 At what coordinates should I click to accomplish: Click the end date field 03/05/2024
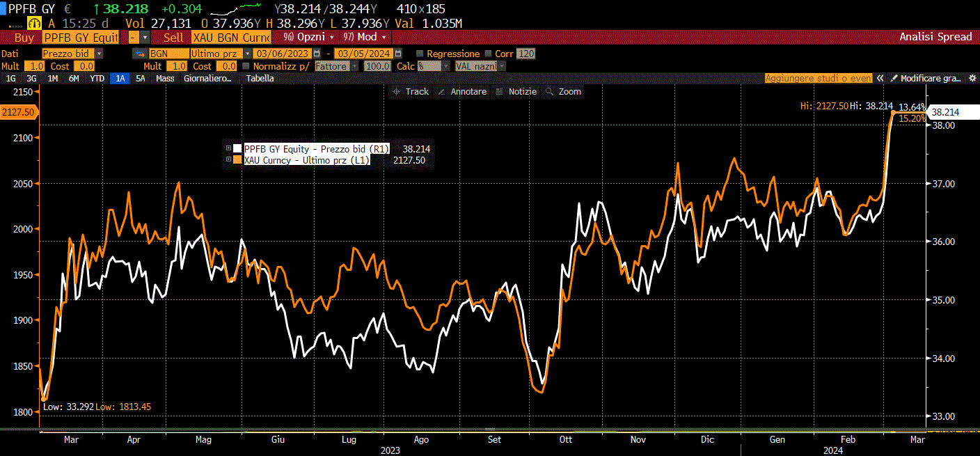363,54
